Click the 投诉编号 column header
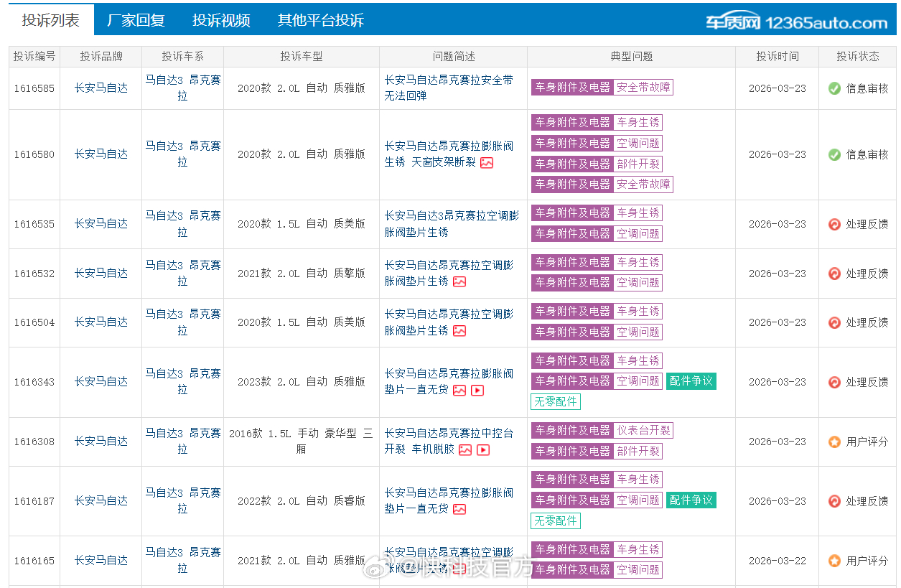 pyautogui.click(x=34, y=57)
